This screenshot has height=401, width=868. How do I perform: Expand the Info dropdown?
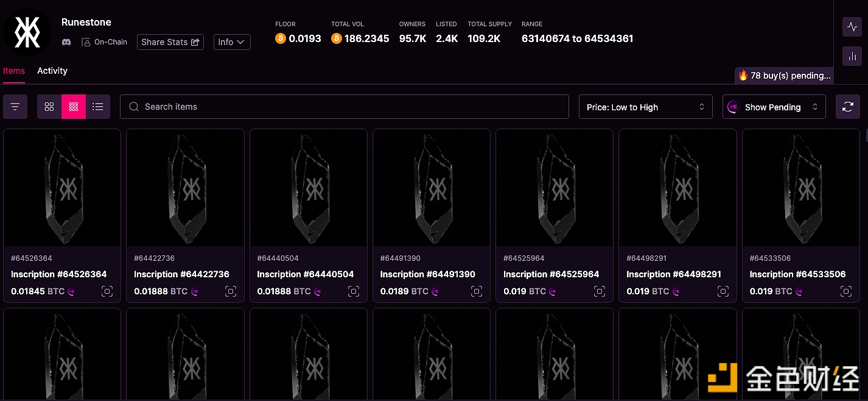pyautogui.click(x=232, y=42)
